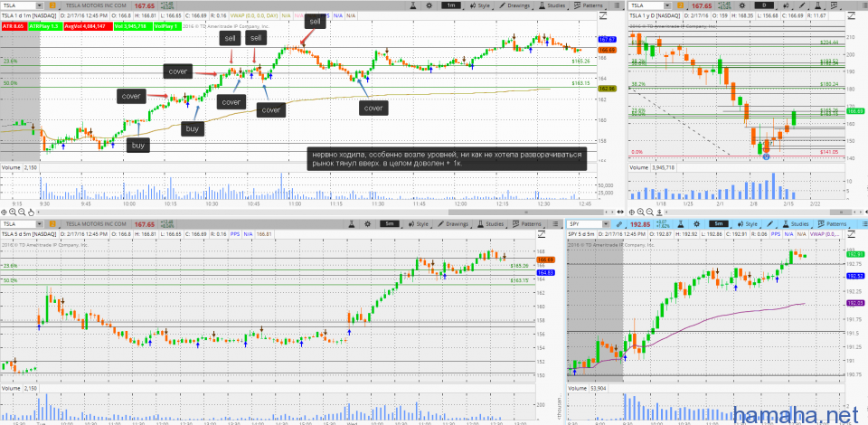Zoom out with magnifier below daily chart
The image size is (868, 425).
650,212
